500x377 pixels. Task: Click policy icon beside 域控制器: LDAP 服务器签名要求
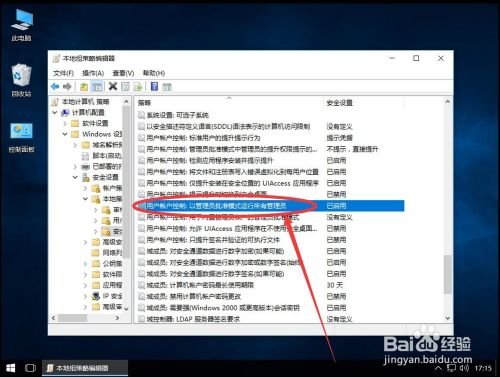[142, 319]
